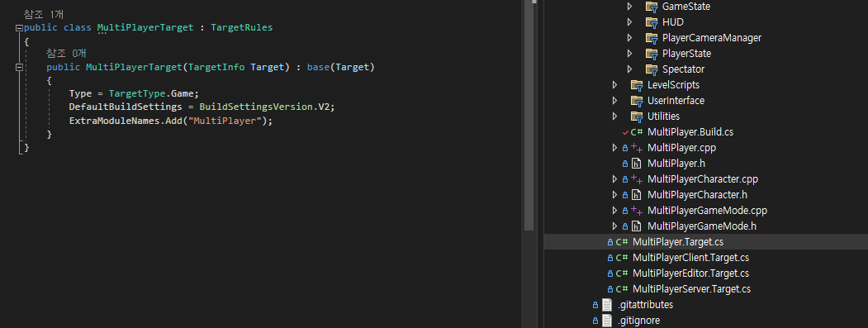Expand MultiPlayerCharacter.cpp file node

tap(614, 179)
